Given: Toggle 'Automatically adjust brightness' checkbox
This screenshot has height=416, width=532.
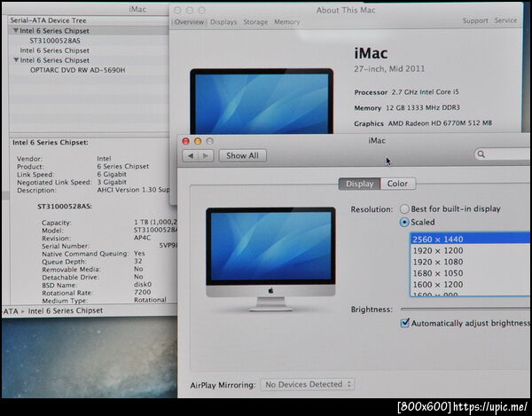Looking at the screenshot, I should (405, 323).
